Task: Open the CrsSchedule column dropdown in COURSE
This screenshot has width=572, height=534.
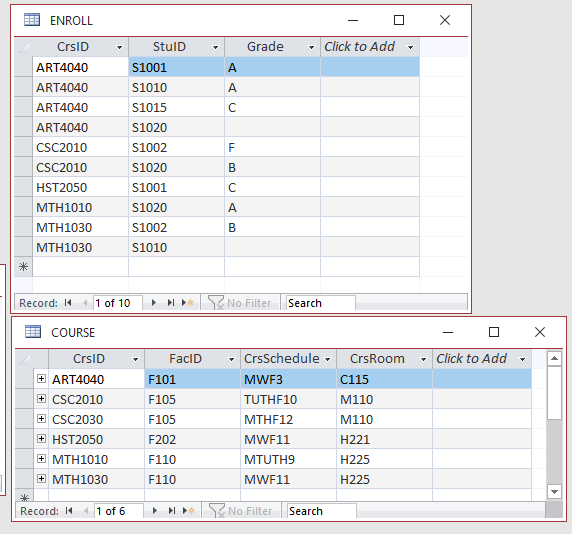Action: [x=328, y=359]
